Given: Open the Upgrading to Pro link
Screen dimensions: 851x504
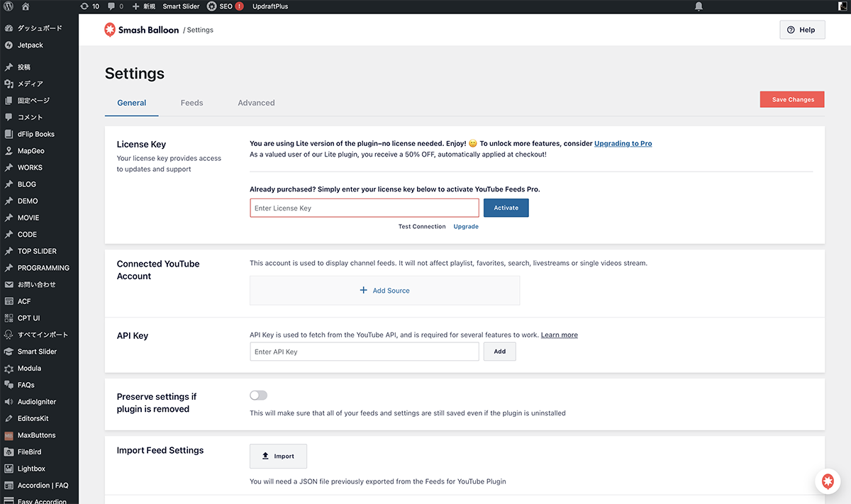Looking at the screenshot, I should coord(623,143).
